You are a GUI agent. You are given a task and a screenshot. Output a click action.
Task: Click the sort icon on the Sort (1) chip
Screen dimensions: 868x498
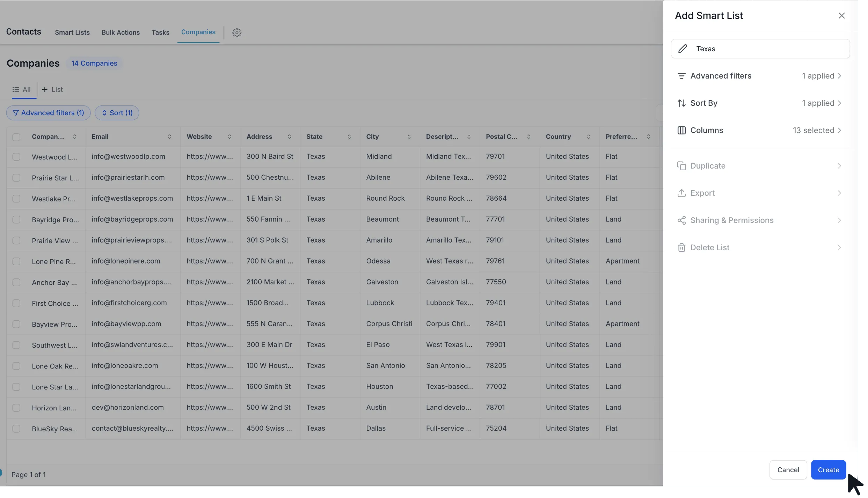[x=104, y=113]
